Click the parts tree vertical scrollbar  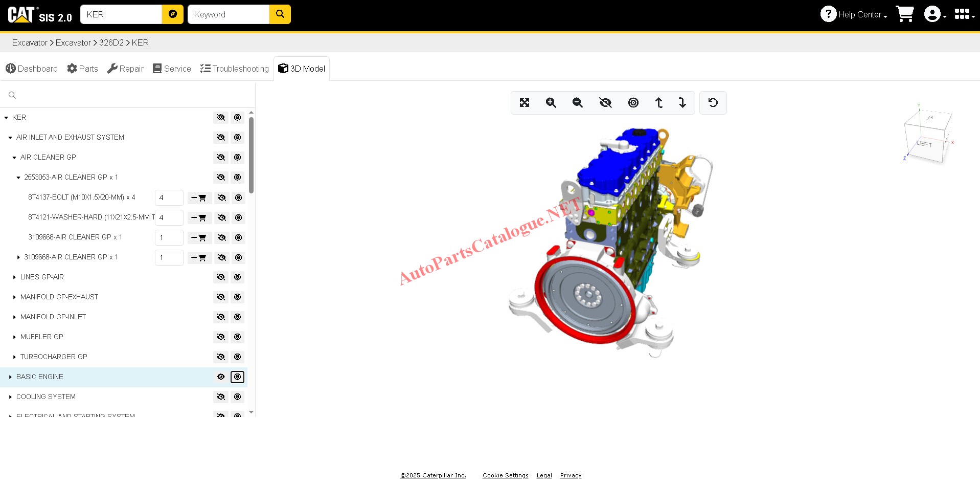[251, 155]
